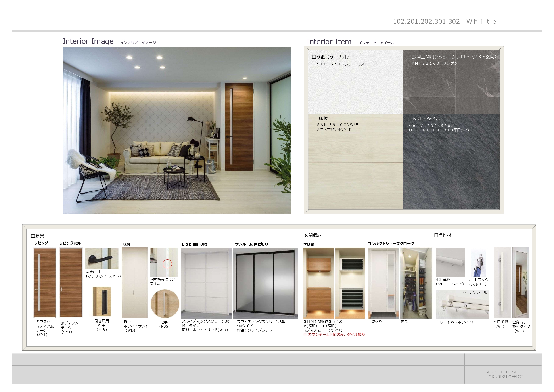This screenshot has width=554, height=392.
Task: Click the Interior Item heading
Action: [329, 42]
